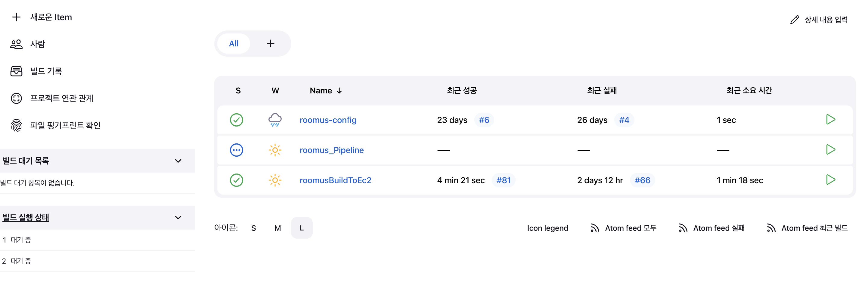Viewport: 868px width, 285px height.
Task: Trigger a build of roomus-config
Action: point(831,120)
